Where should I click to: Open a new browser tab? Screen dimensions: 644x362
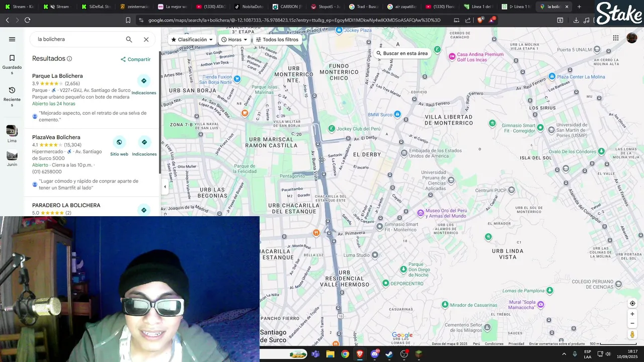[x=579, y=7]
